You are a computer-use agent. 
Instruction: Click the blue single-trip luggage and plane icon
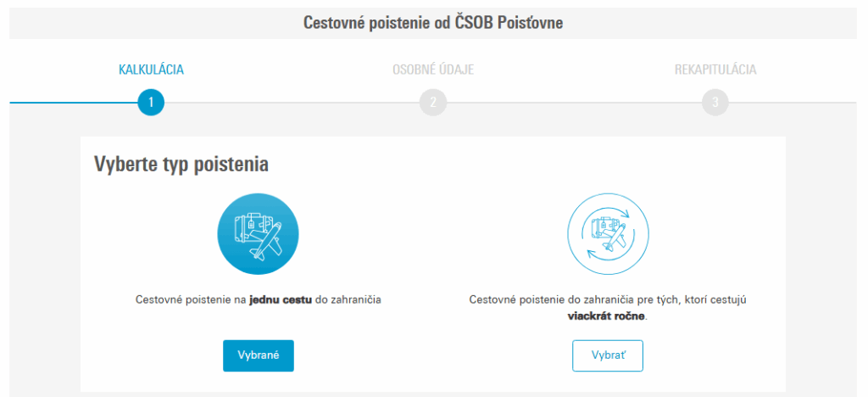click(259, 232)
